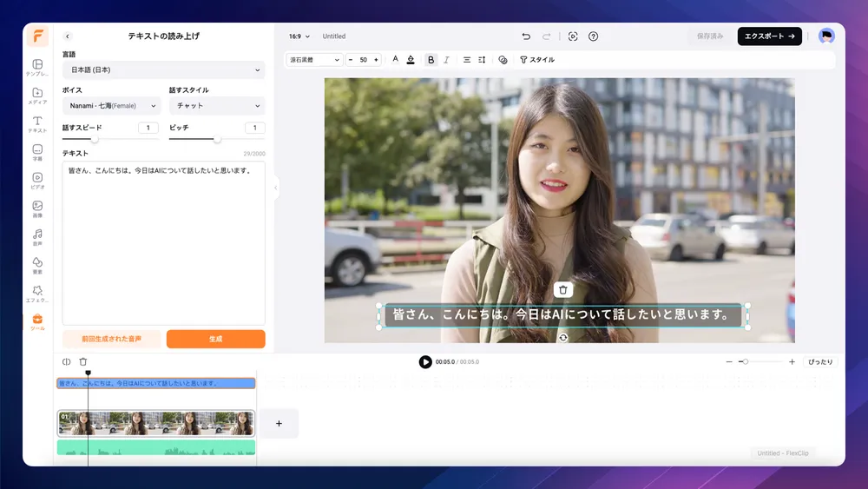
Task: Click the 保存済み saved status
Action: 710,36
